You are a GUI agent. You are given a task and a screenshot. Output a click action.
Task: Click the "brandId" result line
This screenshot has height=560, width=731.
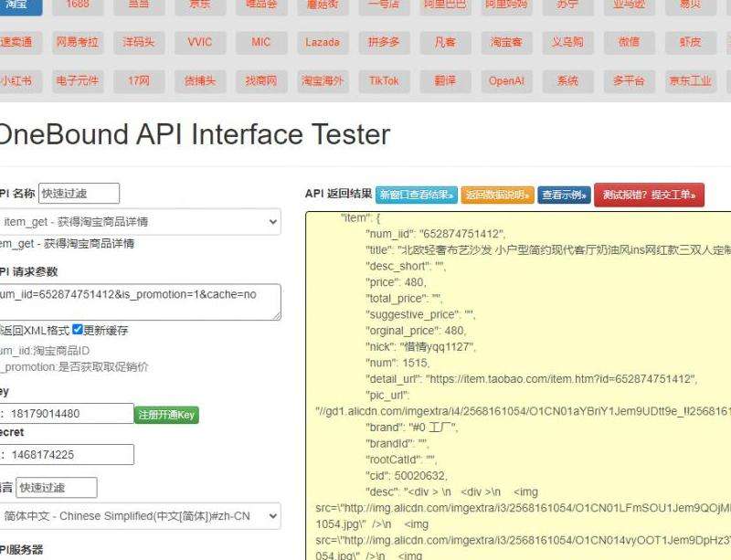pos(397,443)
